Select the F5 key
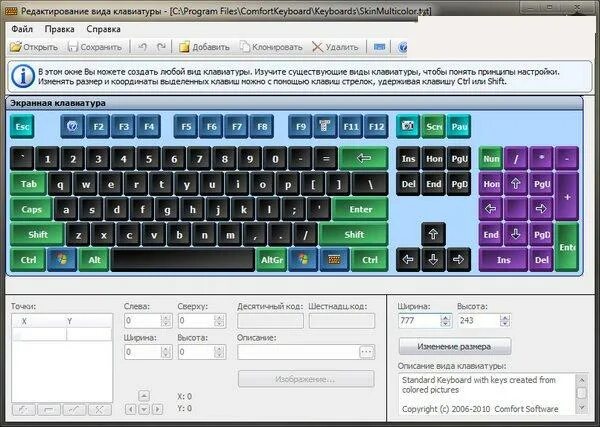Image resolution: width=600 pixels, height=427 pixels. [186, 126]
